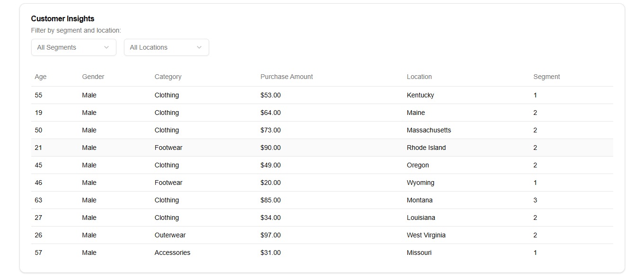Click the Gender column header
The width and height of the screenshot is (644, 279).
(93, 77)
